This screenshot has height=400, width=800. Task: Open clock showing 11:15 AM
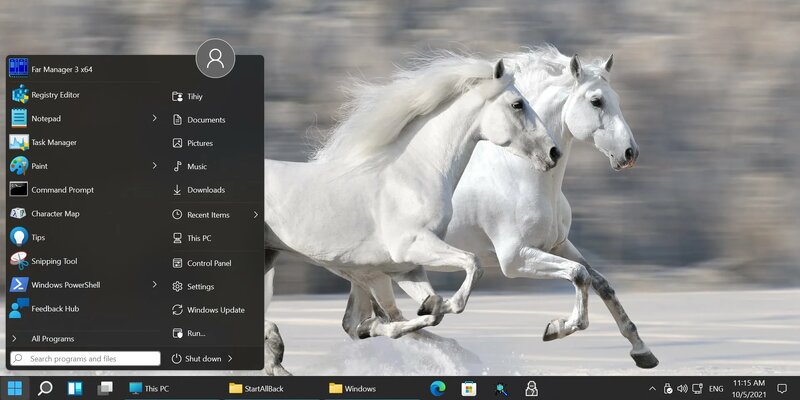749,388
